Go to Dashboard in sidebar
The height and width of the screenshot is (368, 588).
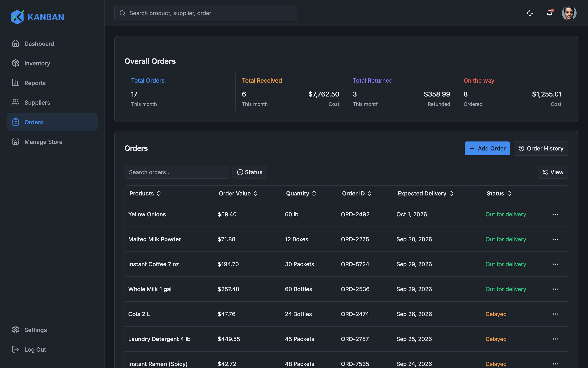pos(52,44)
